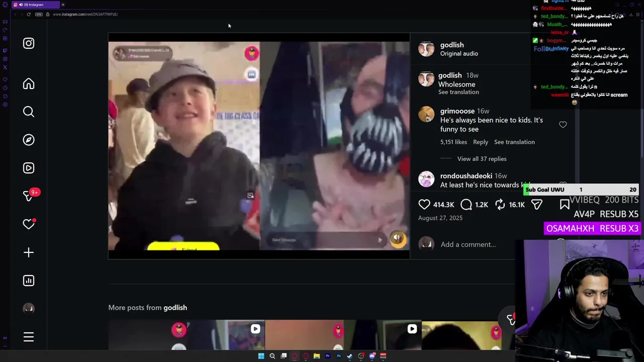Click rondoushadeoki's avatar picture
The image size is (644, 362).
426,179
